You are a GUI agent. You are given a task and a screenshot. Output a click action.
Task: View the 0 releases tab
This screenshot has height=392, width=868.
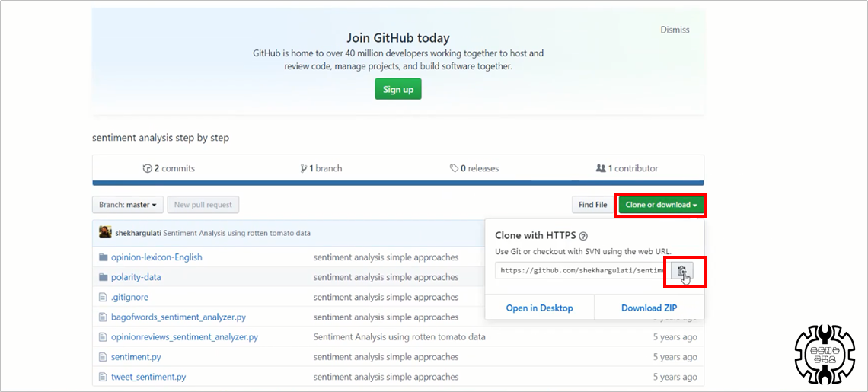click(474, 168)
